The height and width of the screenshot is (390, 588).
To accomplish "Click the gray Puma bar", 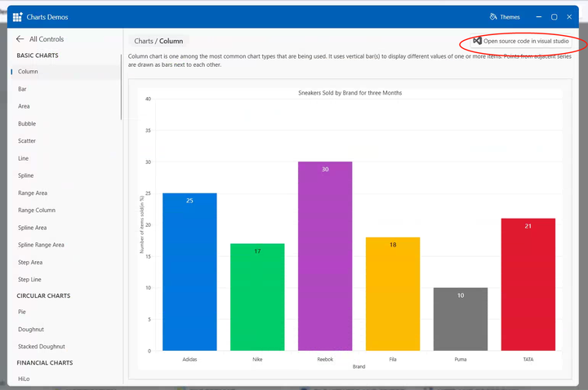I will click(x=461, y=319).
